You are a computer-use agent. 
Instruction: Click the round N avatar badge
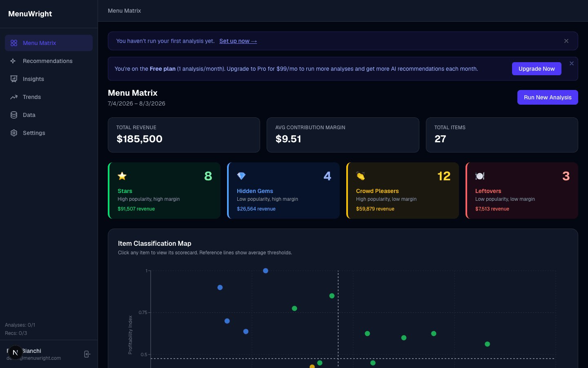pyautogui.click(x=15, y=352)
